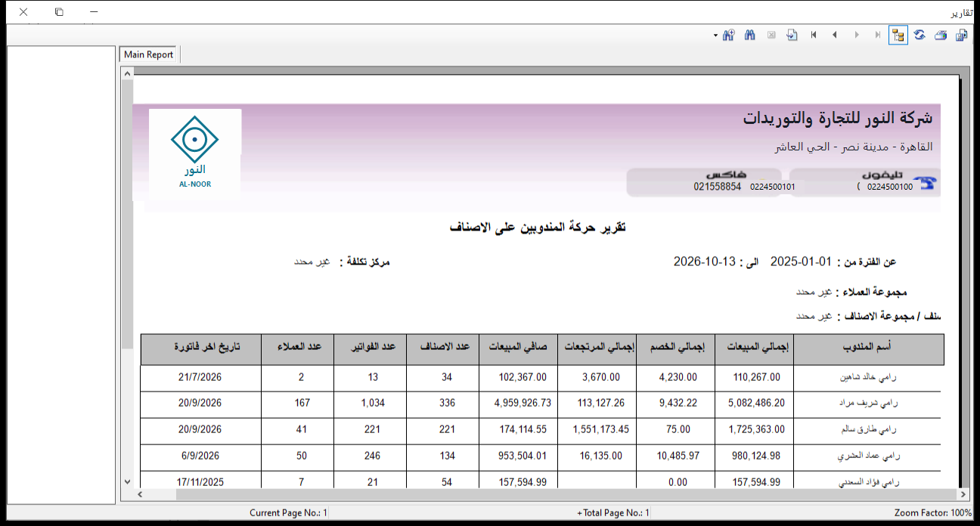Toggle the group tree panel icon
980x526 pixels.
[x=898, y=35]
